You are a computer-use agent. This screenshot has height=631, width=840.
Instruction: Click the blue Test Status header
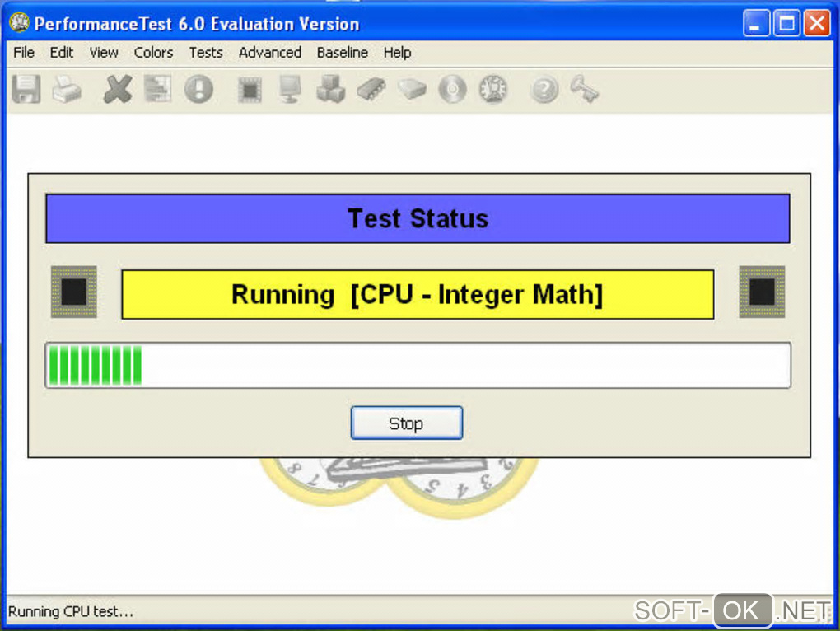418,218
